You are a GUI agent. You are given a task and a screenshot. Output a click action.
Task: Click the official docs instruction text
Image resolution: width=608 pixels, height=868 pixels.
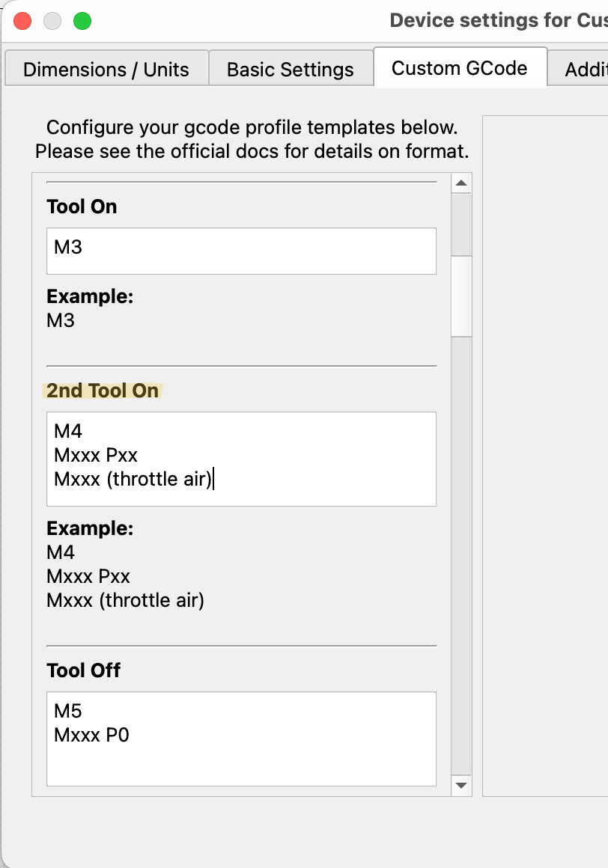(252, 151)
